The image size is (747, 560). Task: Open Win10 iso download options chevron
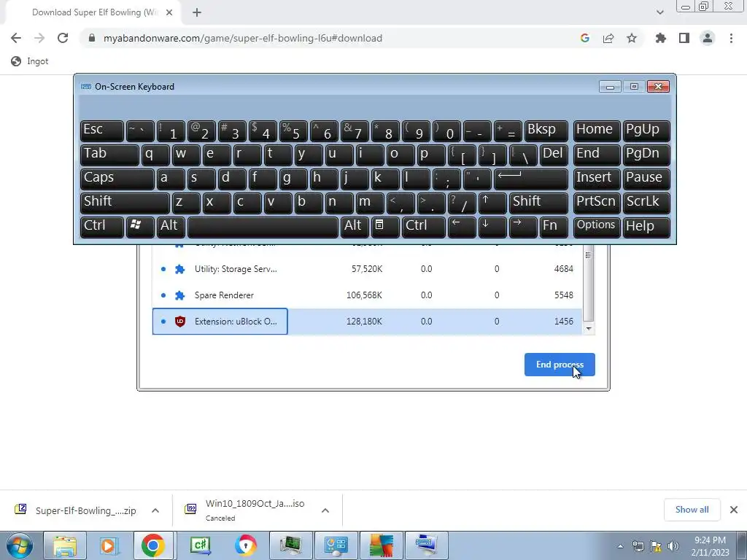pos(325,510)
